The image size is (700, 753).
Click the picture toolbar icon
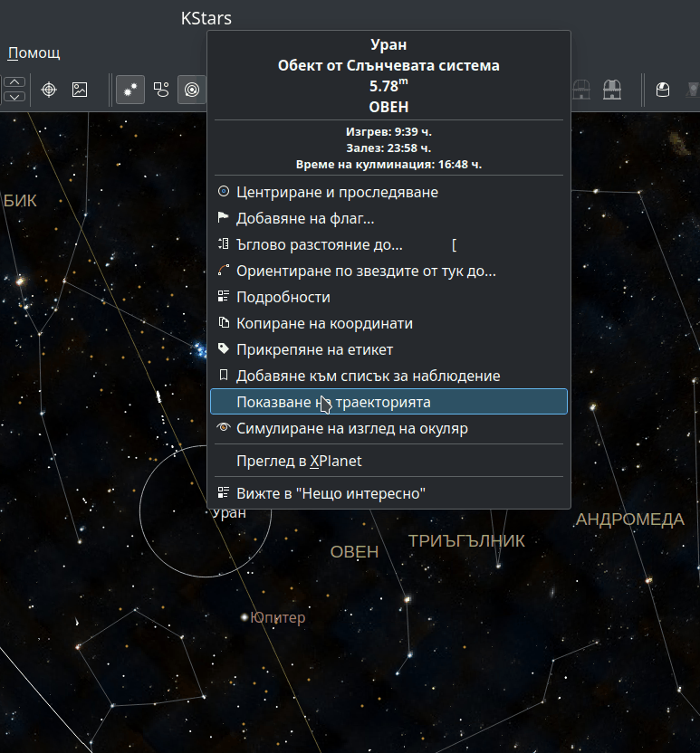80,90
